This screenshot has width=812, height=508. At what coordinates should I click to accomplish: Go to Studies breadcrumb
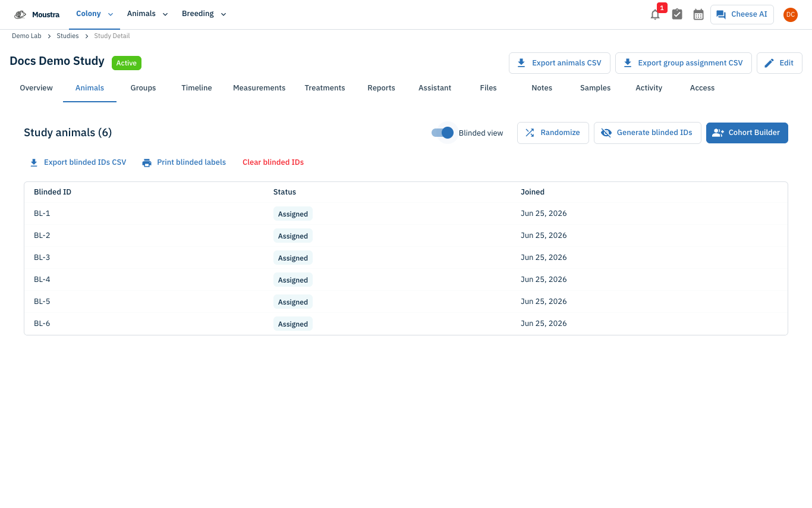pos(68,36)
